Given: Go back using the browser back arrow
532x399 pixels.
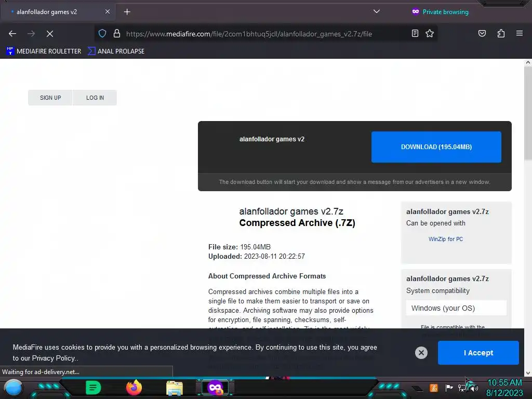Looking at the screenshot, I should 12,34.
